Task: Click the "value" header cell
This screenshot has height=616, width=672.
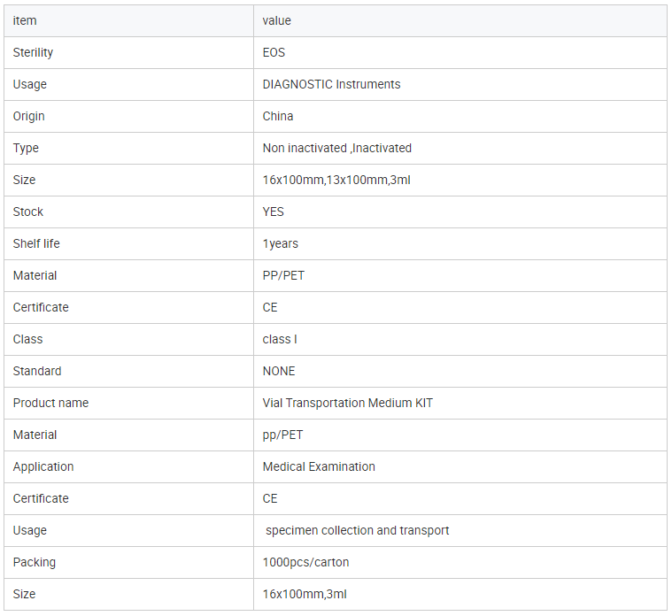Action: (x=277, y=20)
